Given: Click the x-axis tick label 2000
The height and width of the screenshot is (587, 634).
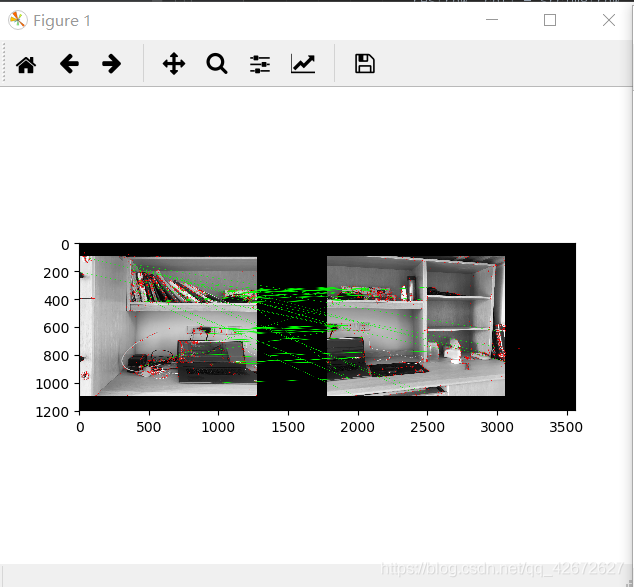Looking at the screenshot, I should pyautogui.click(x=357, y=427).
